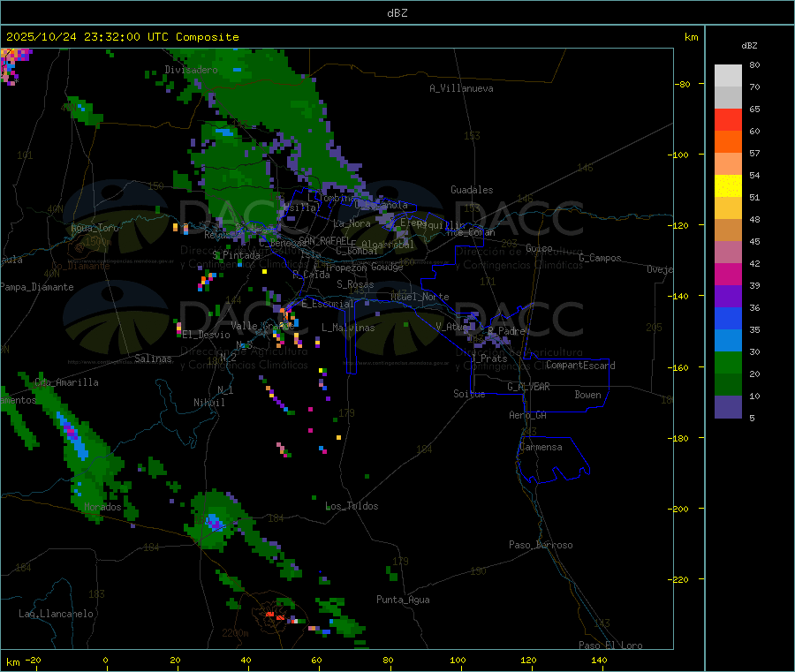The image size is (795, 672).
Task: Click the Morados location label
Action: pos(103,507)
